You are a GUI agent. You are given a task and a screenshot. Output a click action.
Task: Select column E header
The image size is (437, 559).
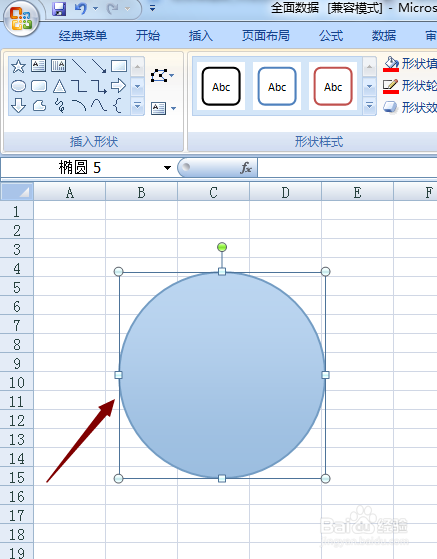pyautogui.click(x=357, y=193)
